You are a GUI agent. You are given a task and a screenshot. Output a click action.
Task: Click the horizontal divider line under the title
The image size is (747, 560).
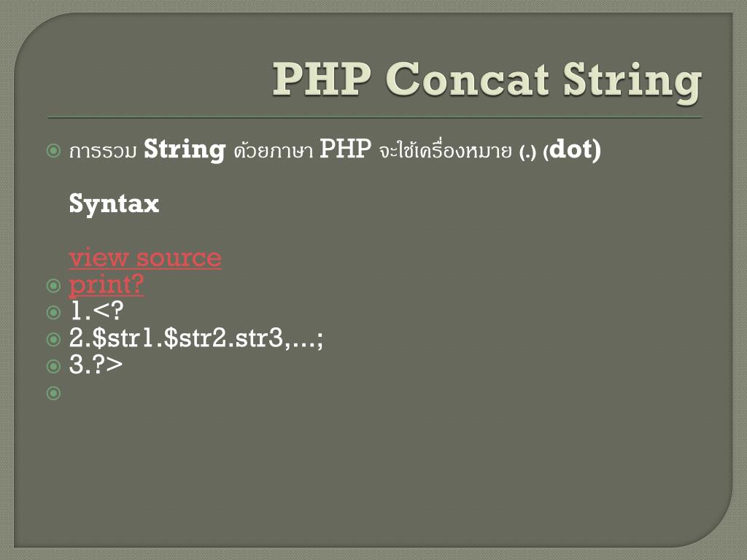click(374, 117)
